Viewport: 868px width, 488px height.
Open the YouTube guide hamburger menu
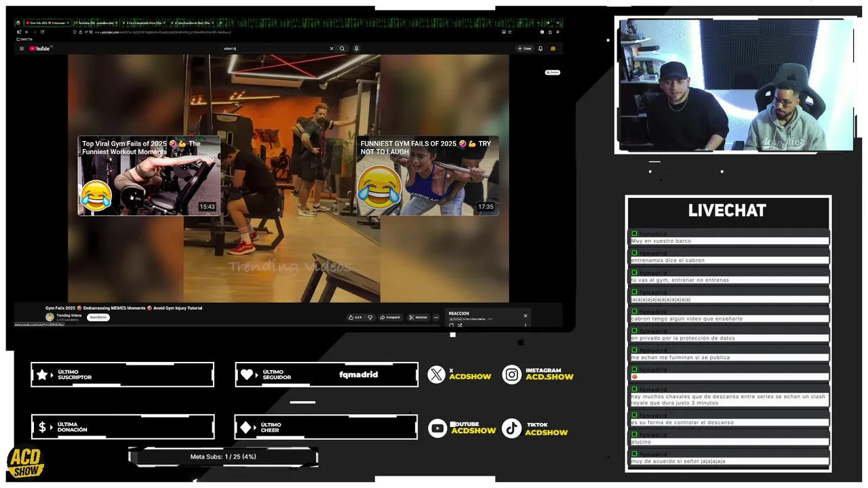pyautogui.click(x=22, y=49)
